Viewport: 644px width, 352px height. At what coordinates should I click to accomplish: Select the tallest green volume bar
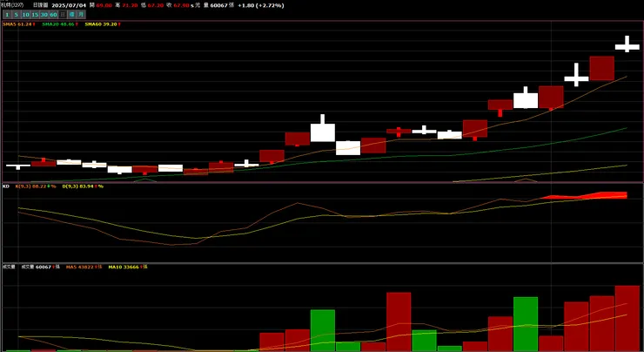[x=526, y=324]
